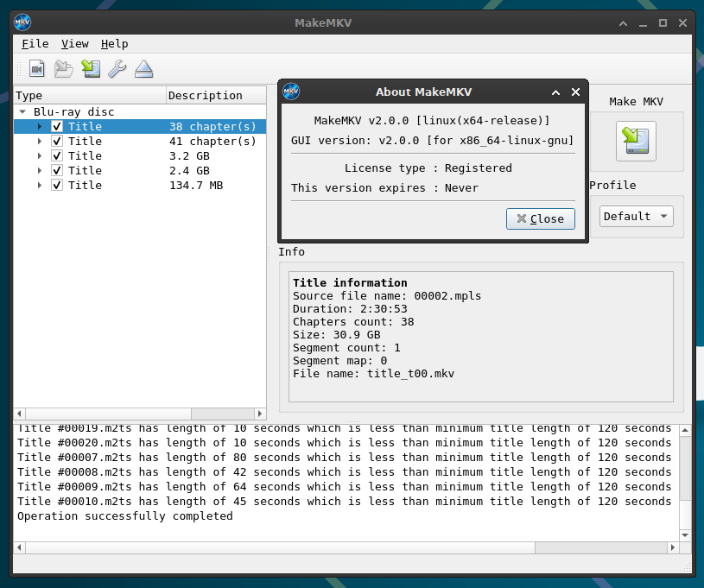Click the Close button in About dialog
The width and height of the screenshot is (704, 588).
click(x=540, y=219)
